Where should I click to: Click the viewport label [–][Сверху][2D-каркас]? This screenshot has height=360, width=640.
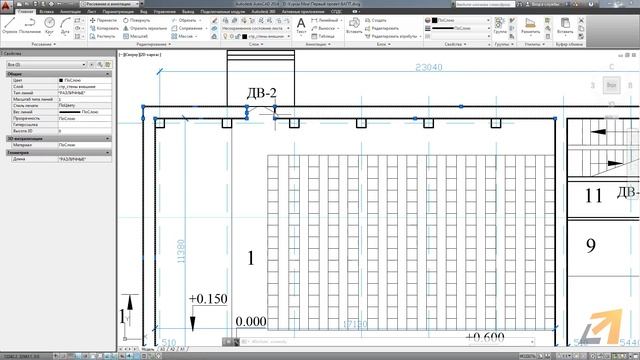pyautogui.click(x=140, y=54)
